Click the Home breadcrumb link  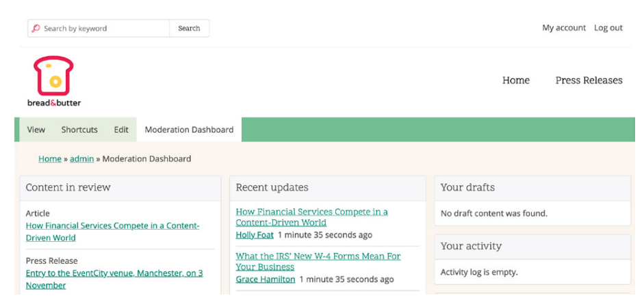[50, 159]
